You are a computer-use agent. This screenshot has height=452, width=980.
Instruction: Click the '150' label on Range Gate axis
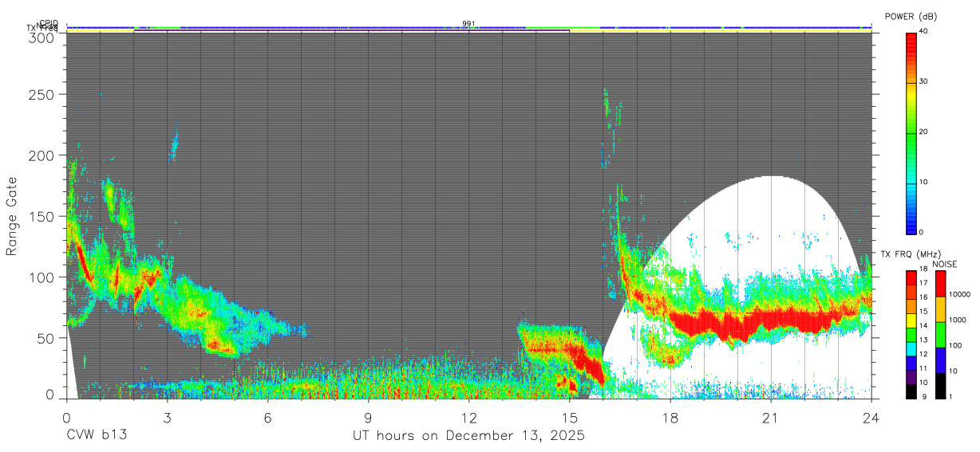click(x=42, y=216)
